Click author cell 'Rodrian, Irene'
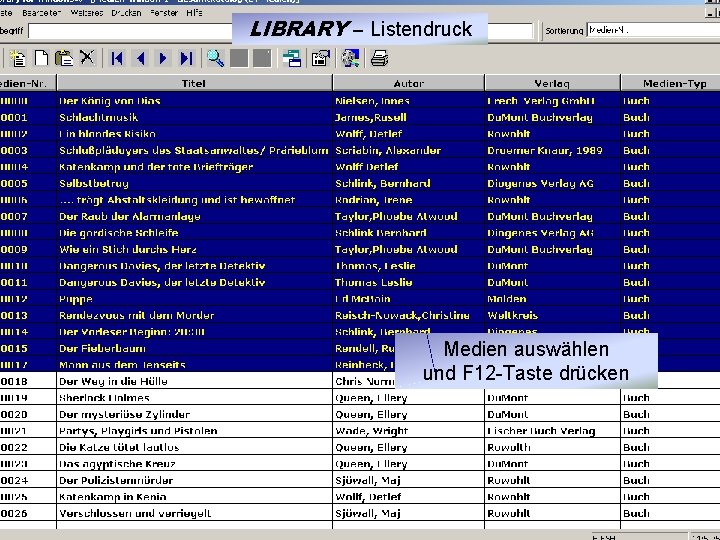 pos(373,200)
